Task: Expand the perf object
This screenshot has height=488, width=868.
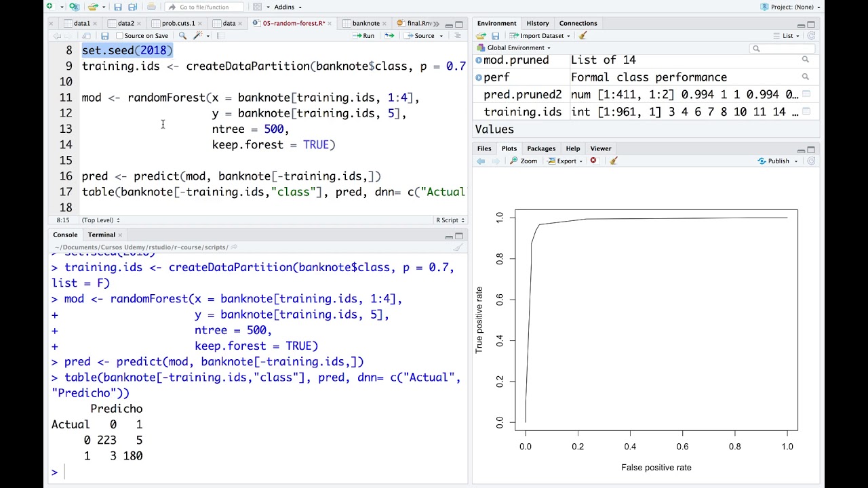Action: click(x=479, y=77)
